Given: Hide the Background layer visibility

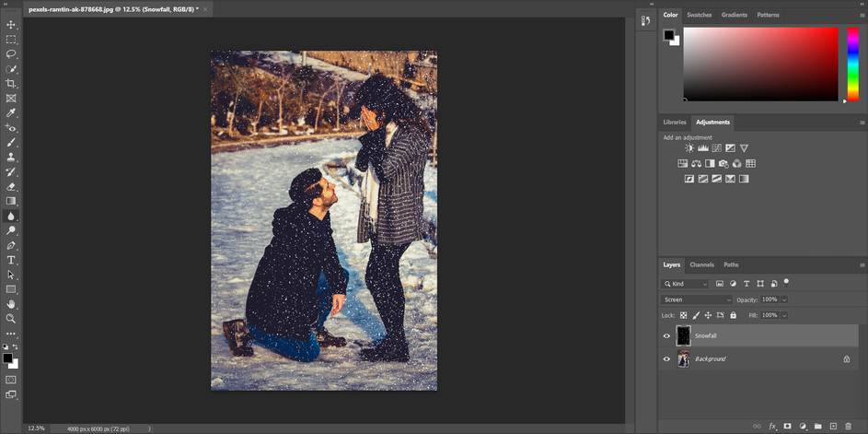Looking at the screenshot, I should (x=666, y=359).
